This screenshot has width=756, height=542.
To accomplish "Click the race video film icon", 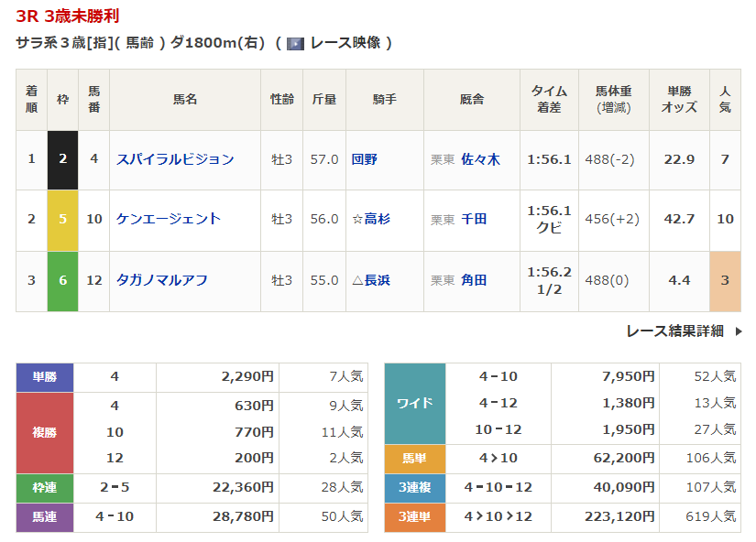I will click(x=295, y=43).
